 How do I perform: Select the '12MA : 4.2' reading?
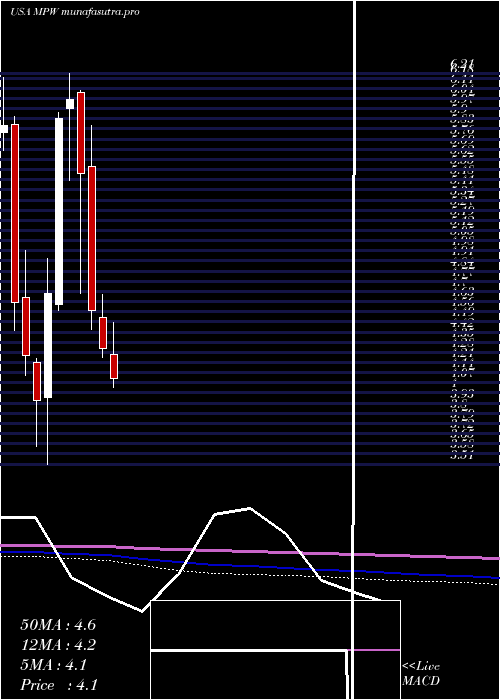click(58, 645)
